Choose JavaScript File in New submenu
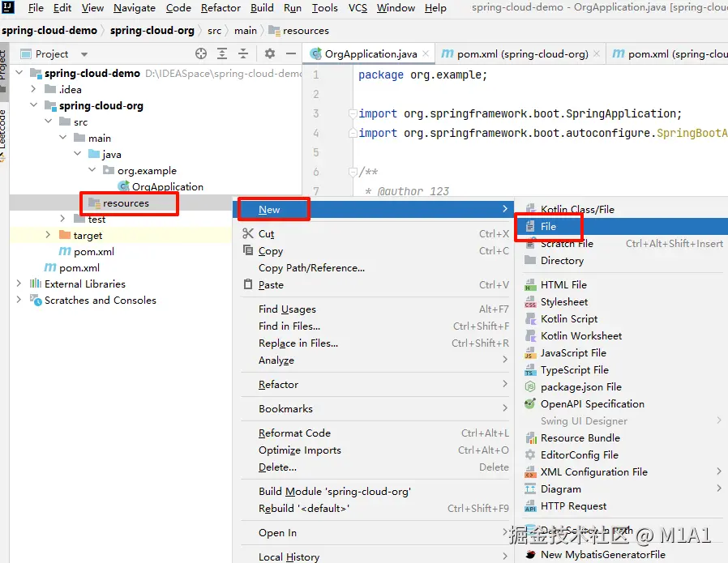The height and width of the screenshot is (563, 728). pyautogui.click(x=621, y=353)
